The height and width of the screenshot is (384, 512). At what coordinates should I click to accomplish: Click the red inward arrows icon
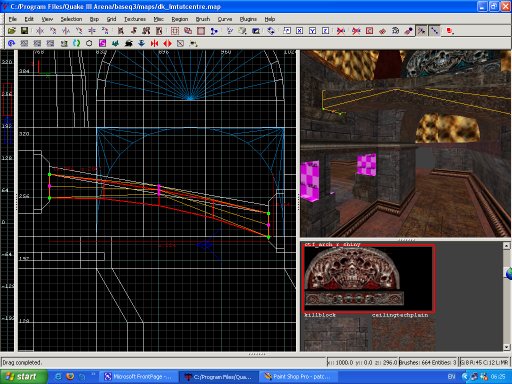[x=154, y=43]
